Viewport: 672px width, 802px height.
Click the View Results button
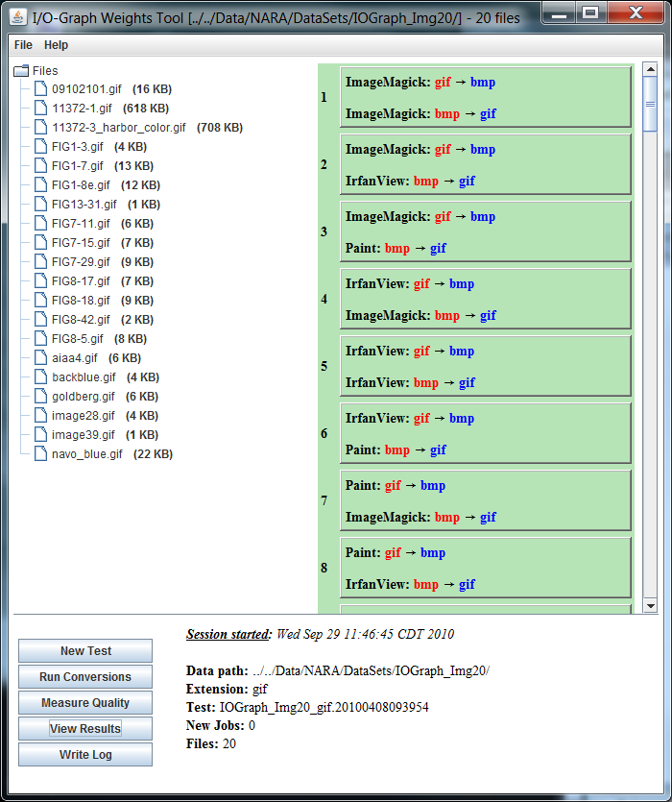pos(85,728)
